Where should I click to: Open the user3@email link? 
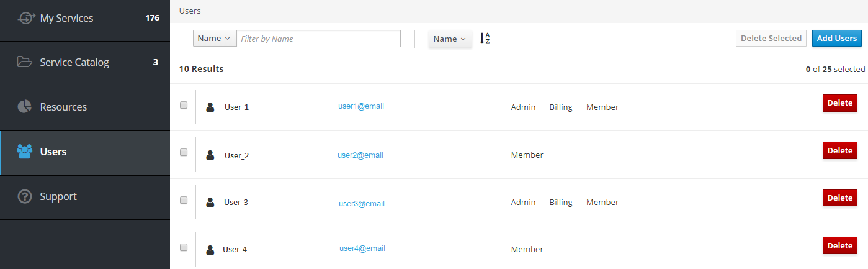pos(362,203)
